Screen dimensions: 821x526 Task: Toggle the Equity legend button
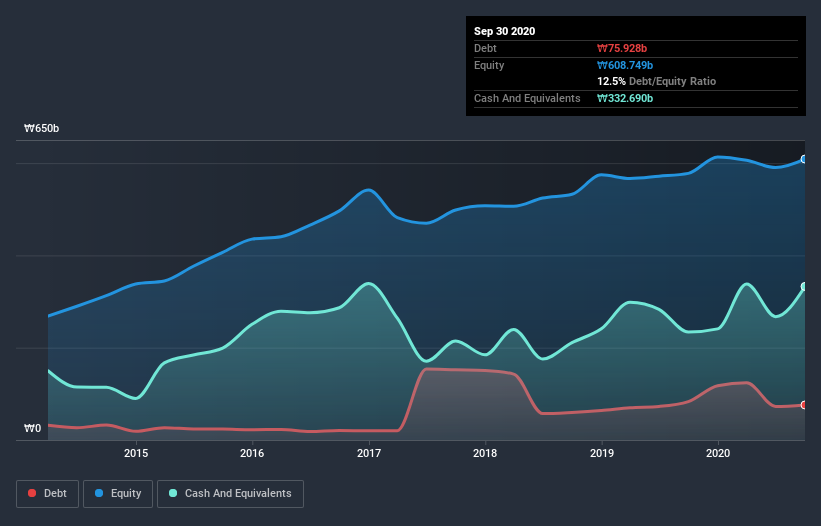click(118, 494)
